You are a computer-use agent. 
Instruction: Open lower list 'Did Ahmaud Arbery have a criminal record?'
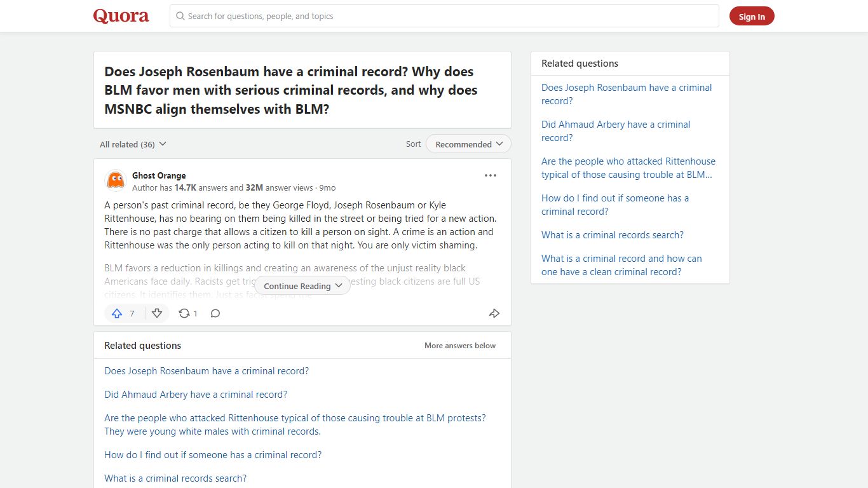point(196,395)
